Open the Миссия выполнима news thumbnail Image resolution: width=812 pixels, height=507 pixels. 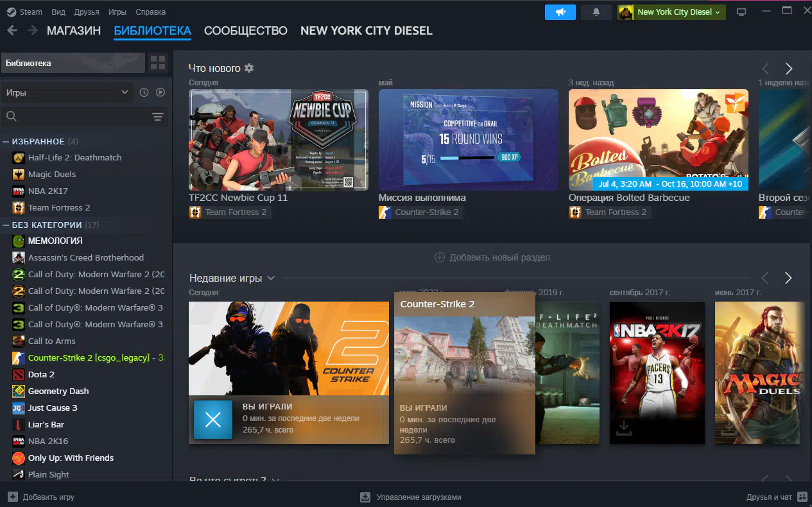(x=469, y=140)
